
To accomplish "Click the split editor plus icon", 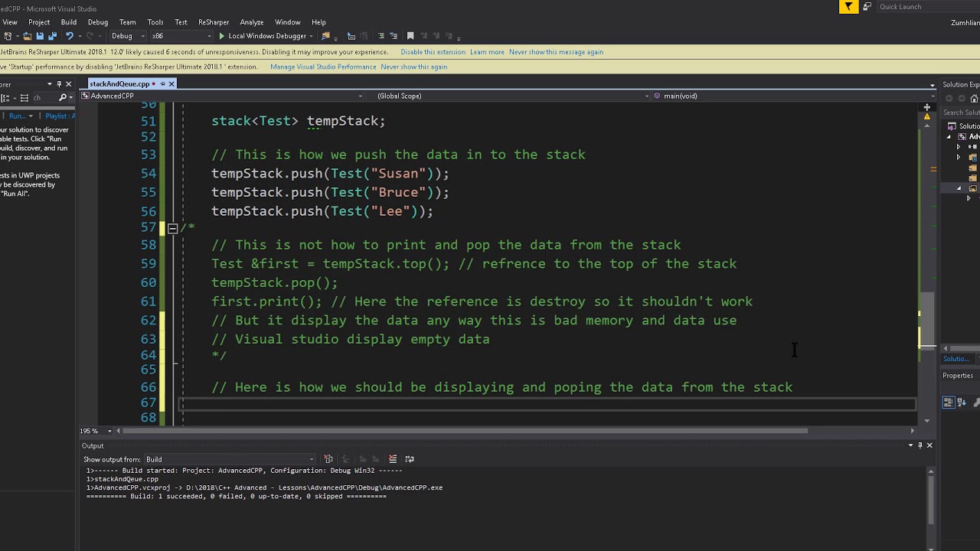I will click(926, 107).
